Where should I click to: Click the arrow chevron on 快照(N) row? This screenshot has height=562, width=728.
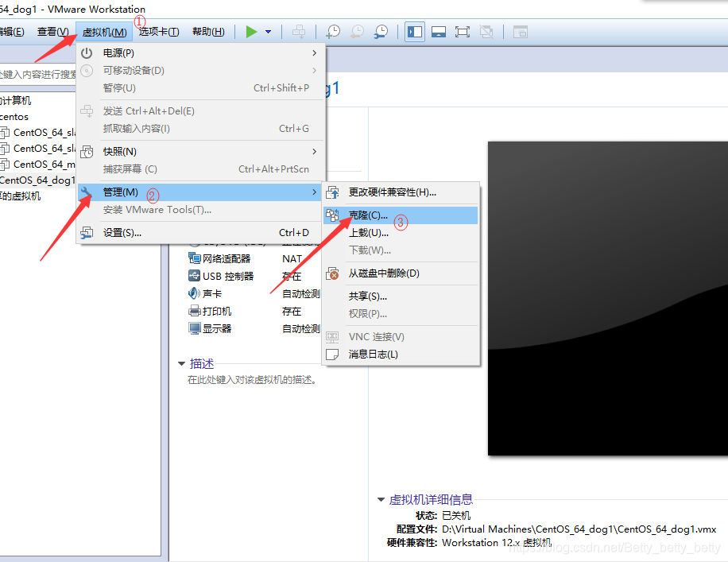314,151
